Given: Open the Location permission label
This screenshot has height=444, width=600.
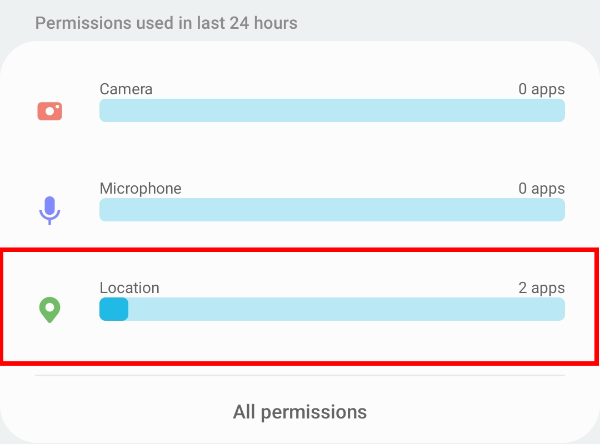Looking at the screenshot, I should [129, 288].
